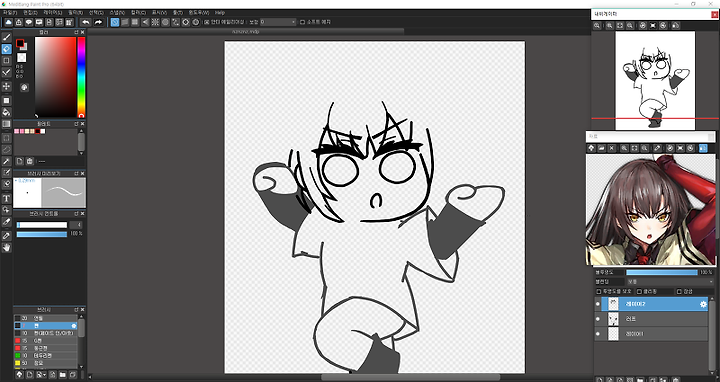Click add new palette color button
Viewport: 720px width, 382px height.
19,161
